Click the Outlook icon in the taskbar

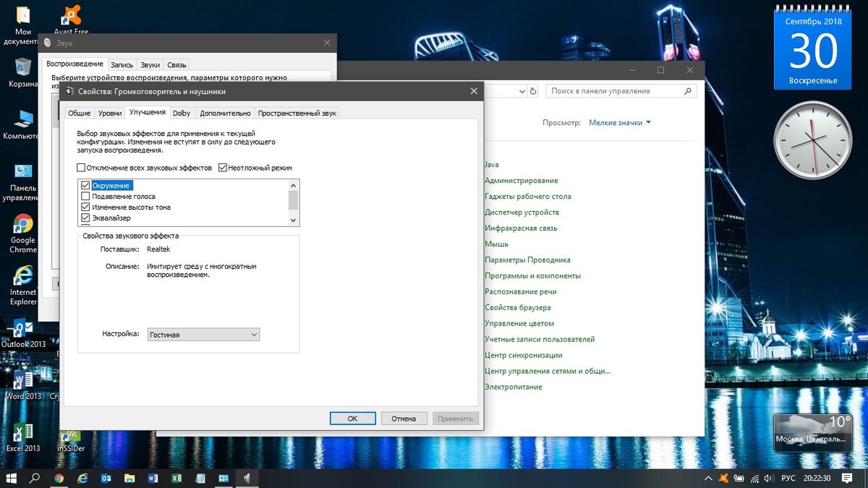click(x=106, y=478)
